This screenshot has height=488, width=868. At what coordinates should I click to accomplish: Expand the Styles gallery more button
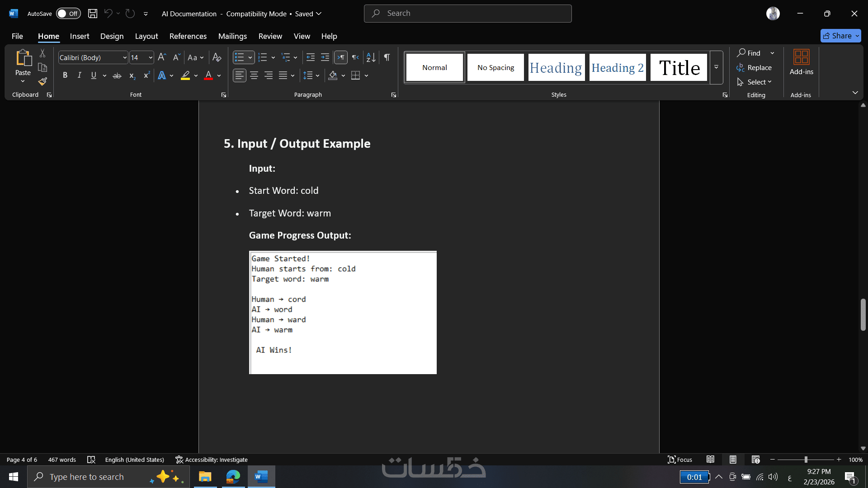716,67
